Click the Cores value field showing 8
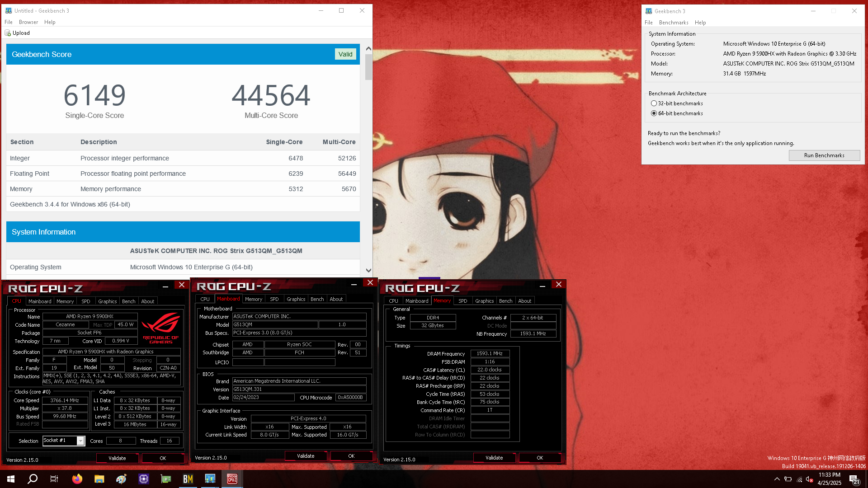Image resolution: width=868 pixels, height=488 pixels. tap(121, 441)
